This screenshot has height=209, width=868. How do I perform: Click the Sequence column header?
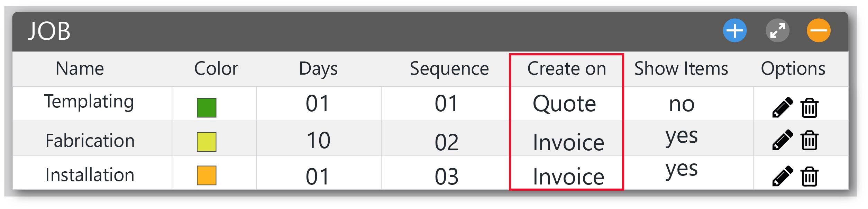pos(449,69)
